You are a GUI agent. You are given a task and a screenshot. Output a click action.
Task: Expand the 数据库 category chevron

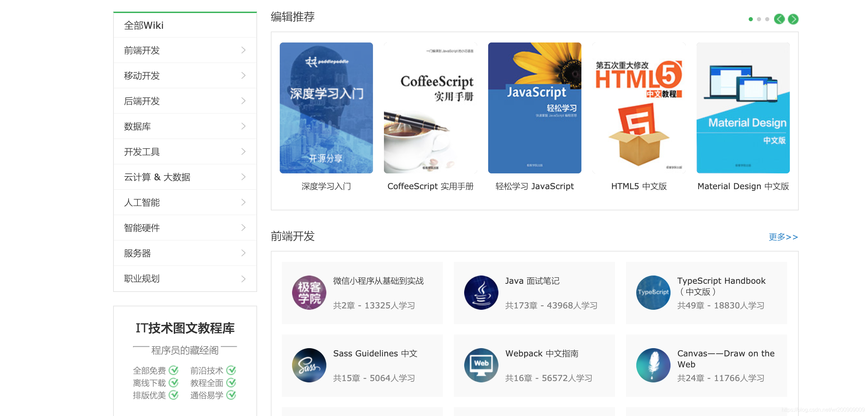[243, 126]
